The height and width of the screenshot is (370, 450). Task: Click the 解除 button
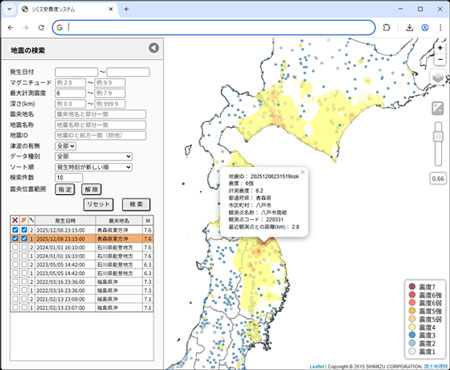point(91,189)
